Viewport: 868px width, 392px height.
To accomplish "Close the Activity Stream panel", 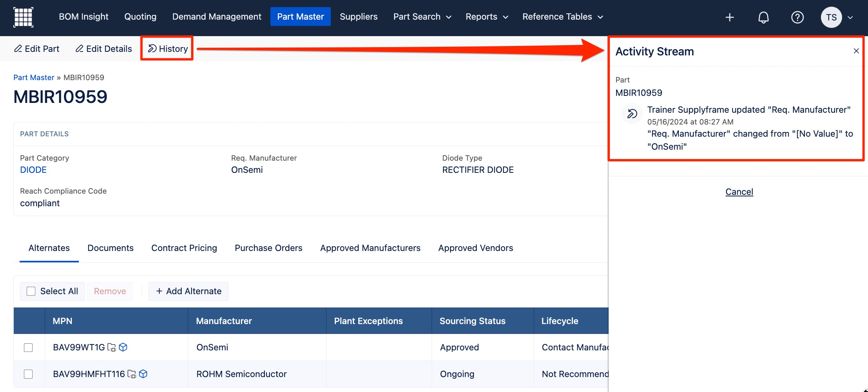I will pyautogui.click(x=856, y=51).
